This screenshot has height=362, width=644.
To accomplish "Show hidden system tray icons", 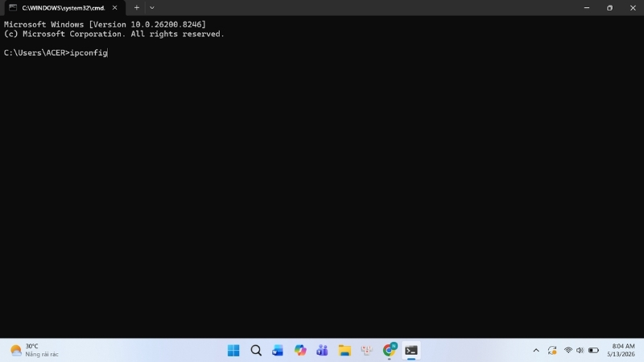I will 536,351.
